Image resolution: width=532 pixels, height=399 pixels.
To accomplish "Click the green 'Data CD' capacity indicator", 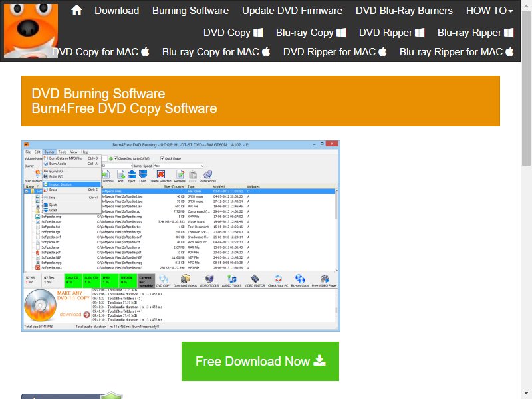I will [x=73, y=281].
